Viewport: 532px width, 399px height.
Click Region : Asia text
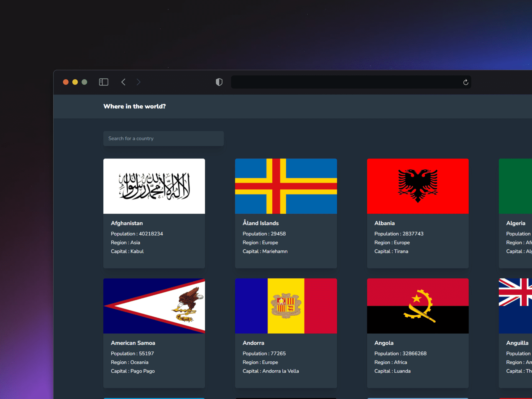[126, 242]
